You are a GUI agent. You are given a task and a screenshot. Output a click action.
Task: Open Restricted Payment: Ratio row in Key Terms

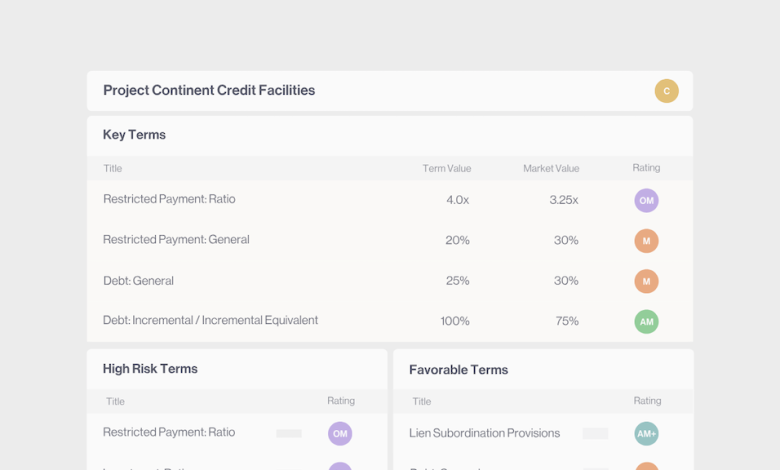pyautogui.click(x=169, y=199)
